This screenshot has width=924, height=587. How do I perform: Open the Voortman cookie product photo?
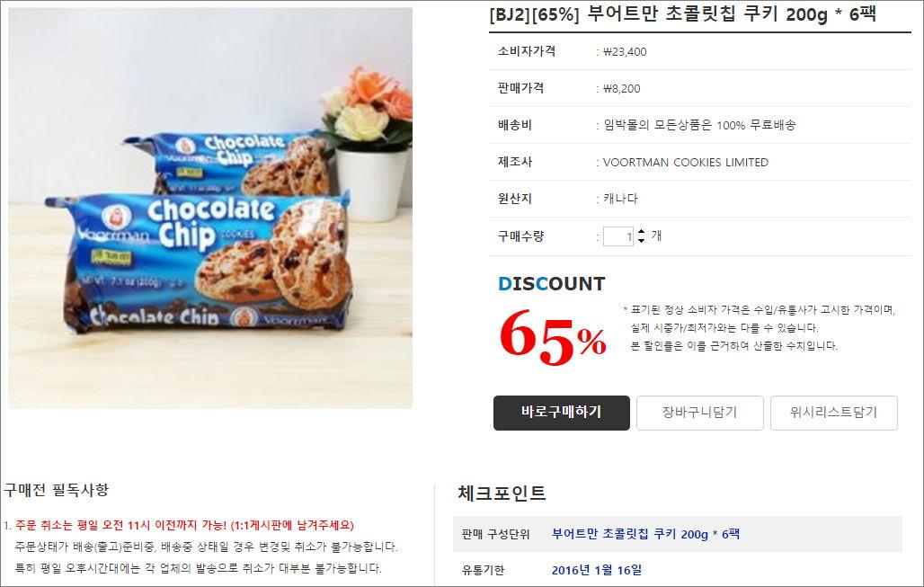210,208
